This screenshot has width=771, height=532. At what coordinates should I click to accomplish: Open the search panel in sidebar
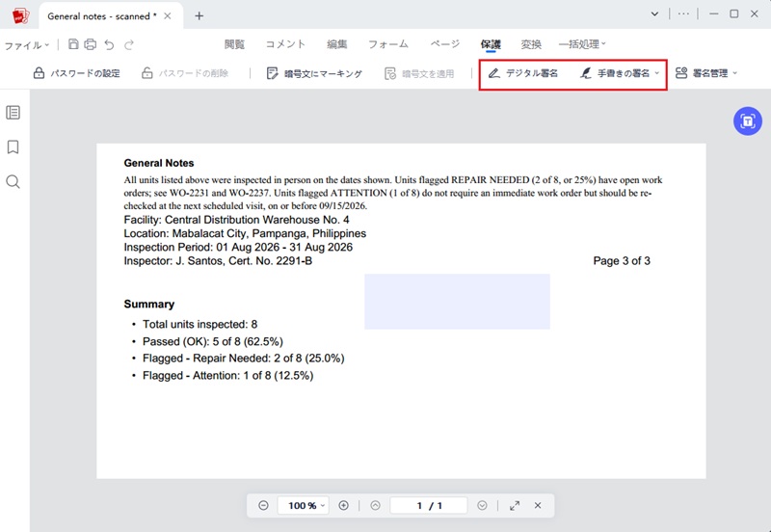[x=13, y=182]
